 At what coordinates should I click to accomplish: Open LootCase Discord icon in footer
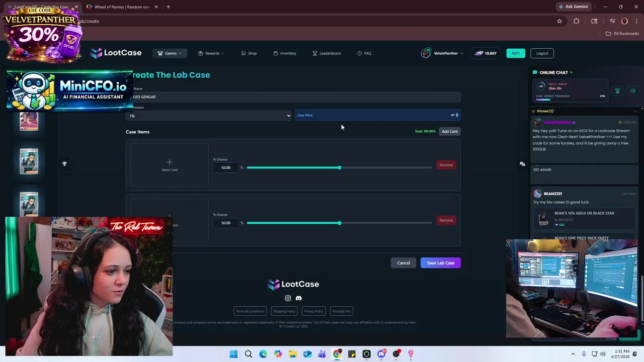pyautogui.click(x=299, y=298)
